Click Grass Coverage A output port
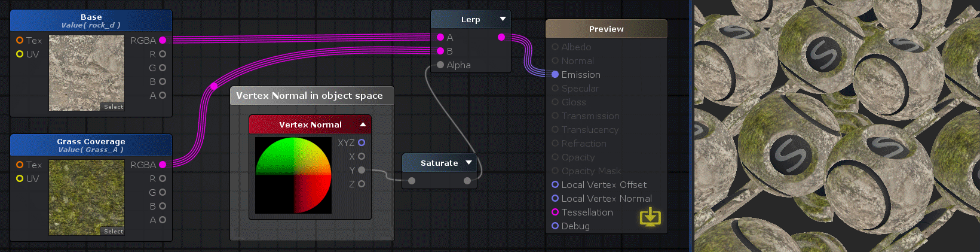This screenshot has width=980, height=252. 163,220
